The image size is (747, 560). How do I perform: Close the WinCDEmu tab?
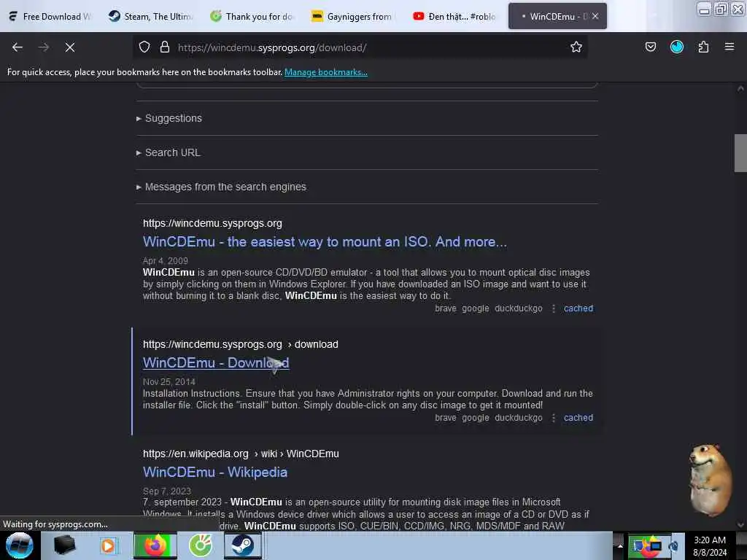595,17
